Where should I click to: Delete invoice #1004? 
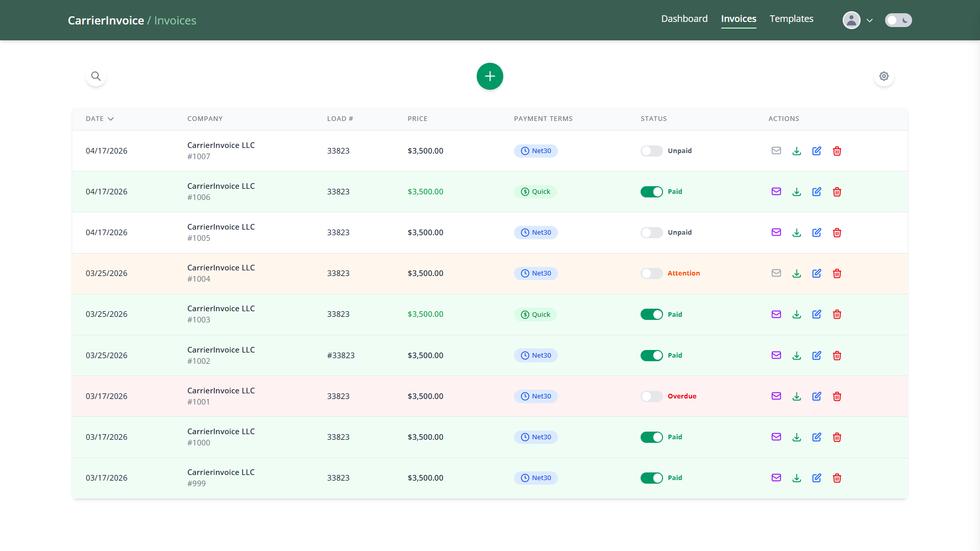(837, 273)
